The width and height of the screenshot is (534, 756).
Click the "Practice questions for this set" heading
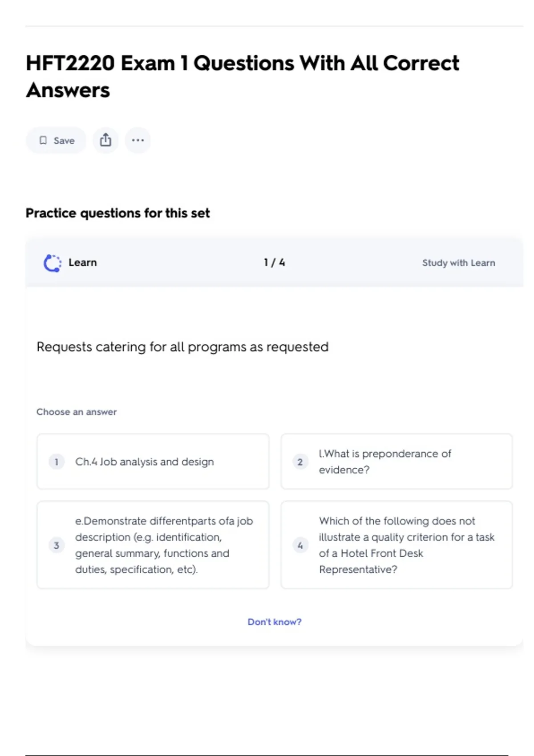click(x=117, y=213)
